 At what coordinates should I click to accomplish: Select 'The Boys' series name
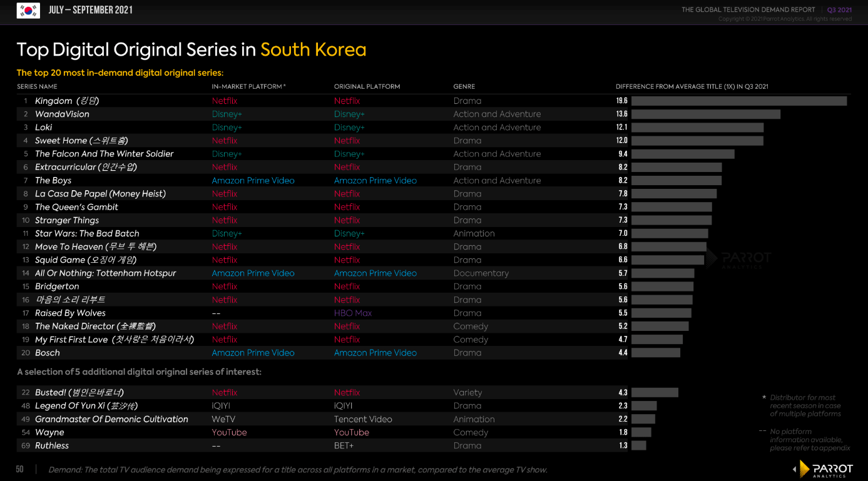coord(53,180)
